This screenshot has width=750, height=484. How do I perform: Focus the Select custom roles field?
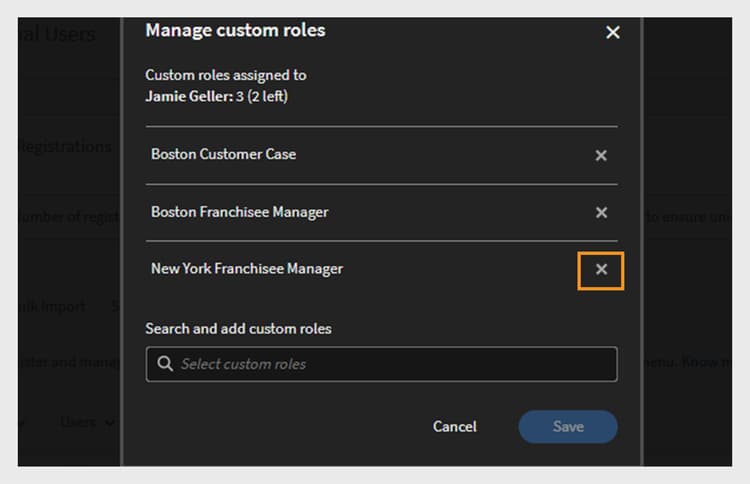[x=390, y=364]
